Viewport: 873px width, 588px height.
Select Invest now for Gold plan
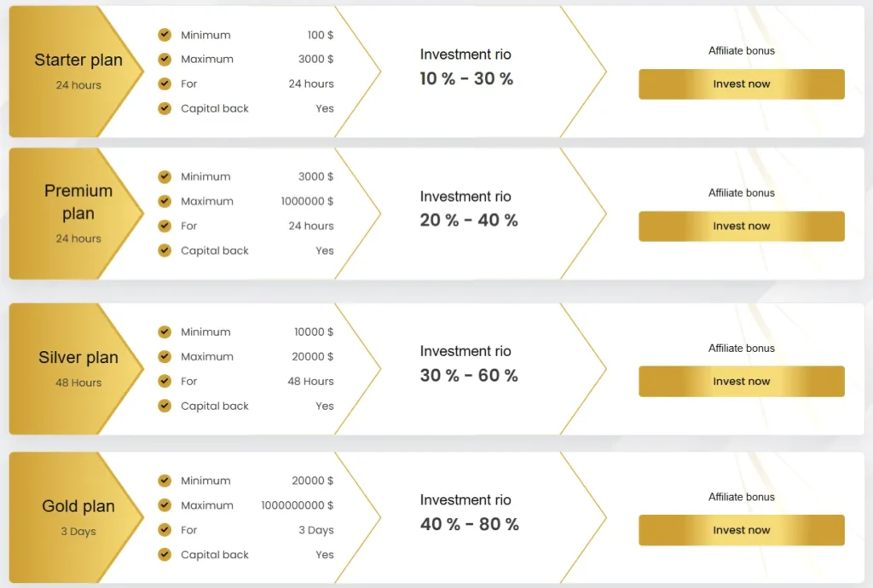[x=741, y=530]
